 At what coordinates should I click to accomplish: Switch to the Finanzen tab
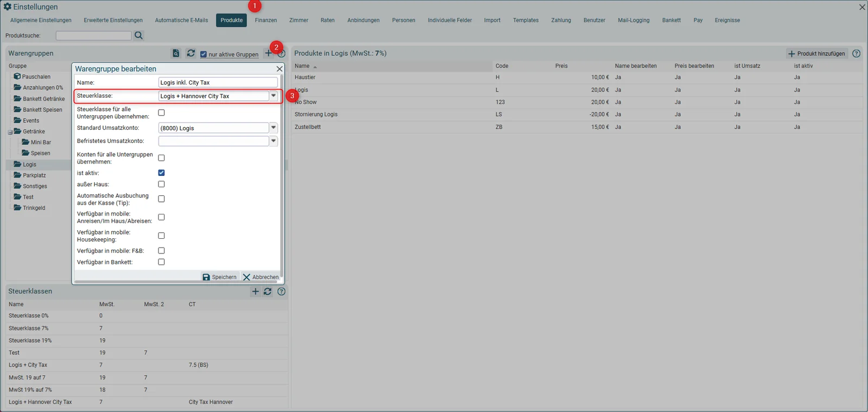point(266,21)
